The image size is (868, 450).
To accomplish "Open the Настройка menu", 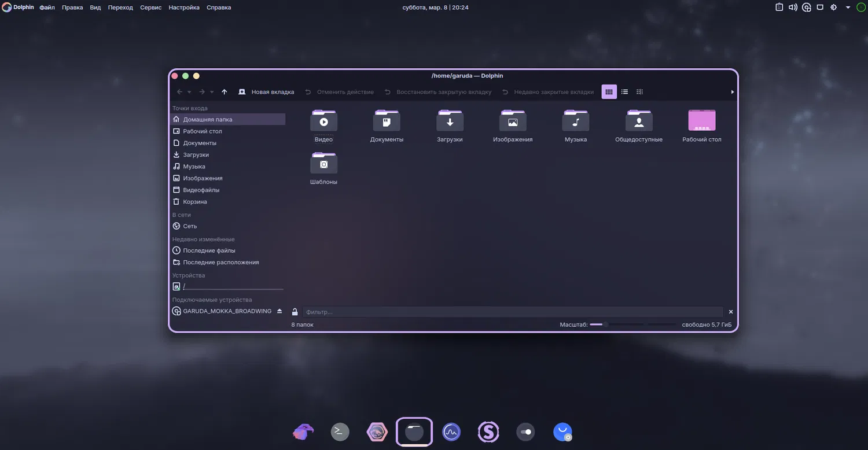I will tap(184, 8).
